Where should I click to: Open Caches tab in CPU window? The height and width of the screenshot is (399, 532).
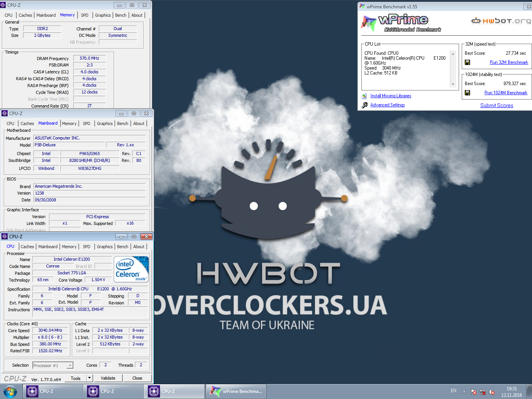[x=27, y=247]
